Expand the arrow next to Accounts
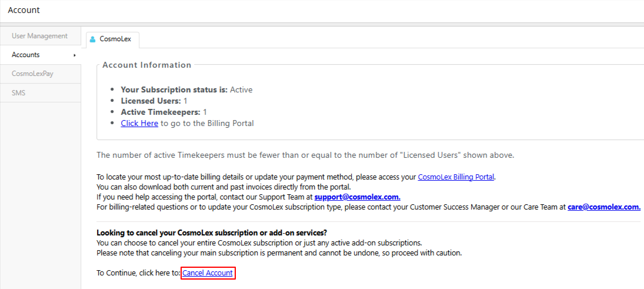Viewport: 644px width, 289px height. pyautogui.click(x=74, y=55)
